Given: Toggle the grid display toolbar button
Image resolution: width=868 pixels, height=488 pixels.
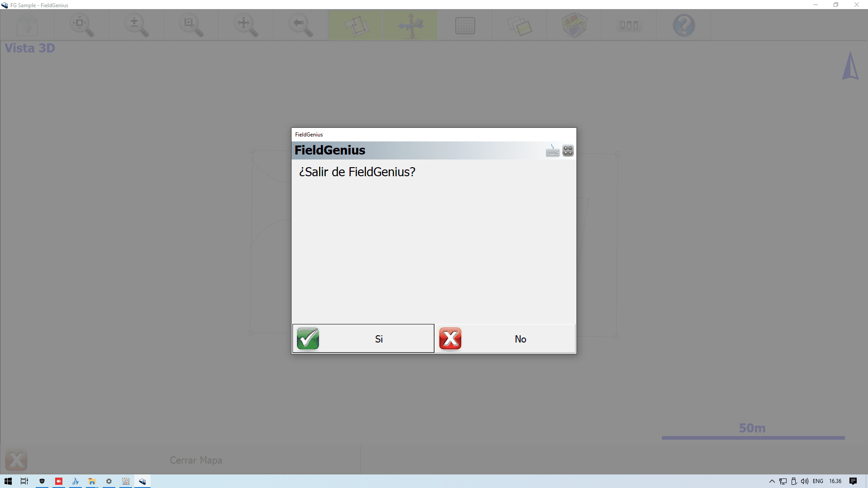Looking at the screenshot, I should pos(465,25).
